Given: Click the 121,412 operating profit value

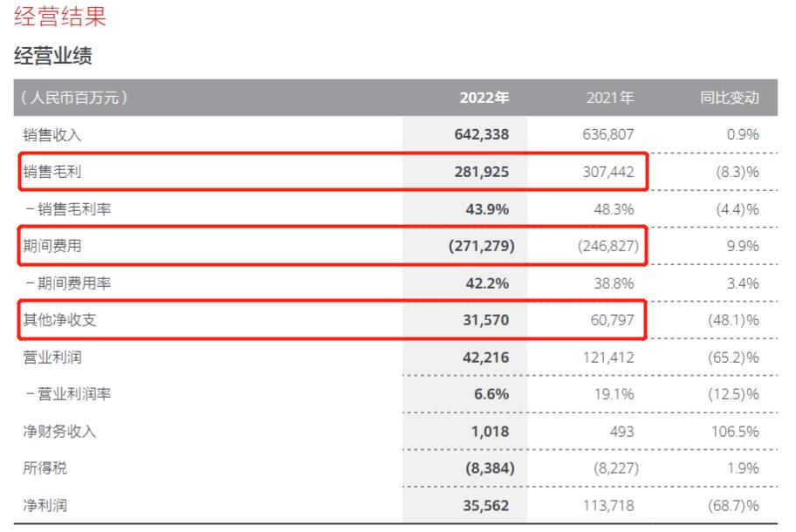Looking at the screenshot, I should 607,358.
